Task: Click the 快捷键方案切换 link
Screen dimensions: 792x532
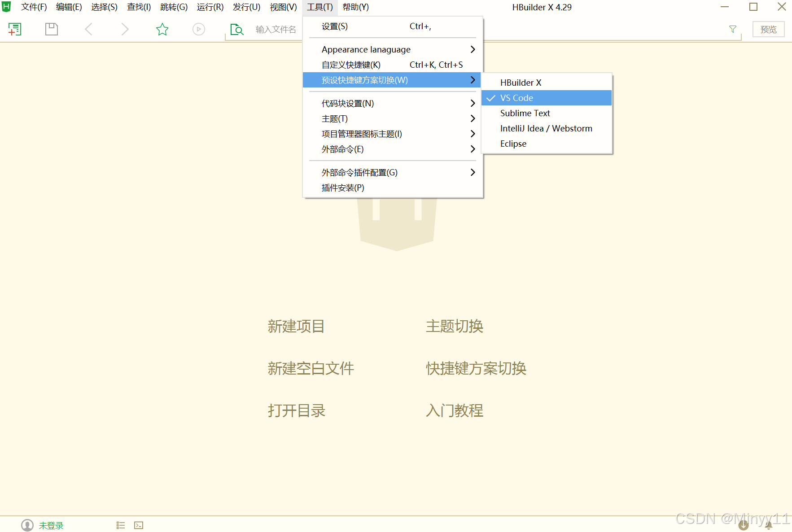Action: (476, 368)
